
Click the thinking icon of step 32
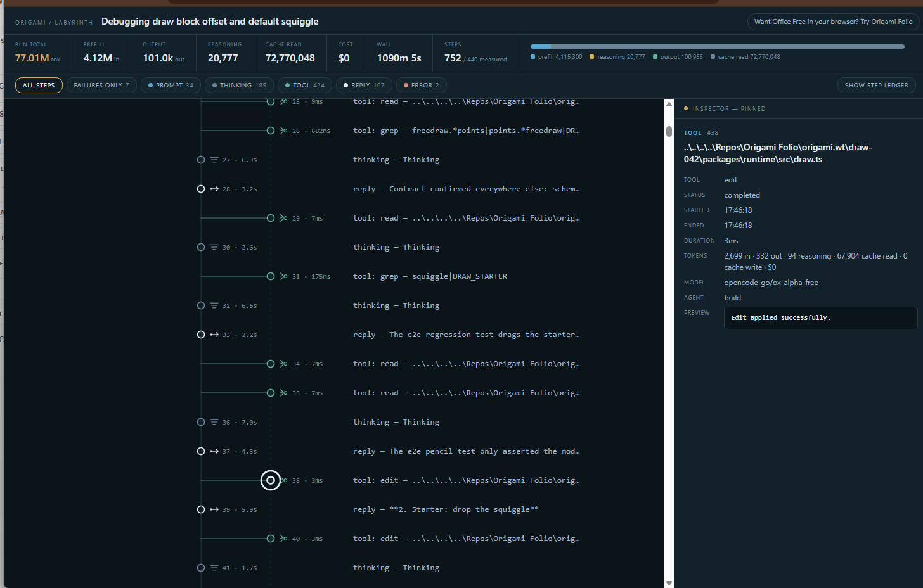click(x=214, y=305)
